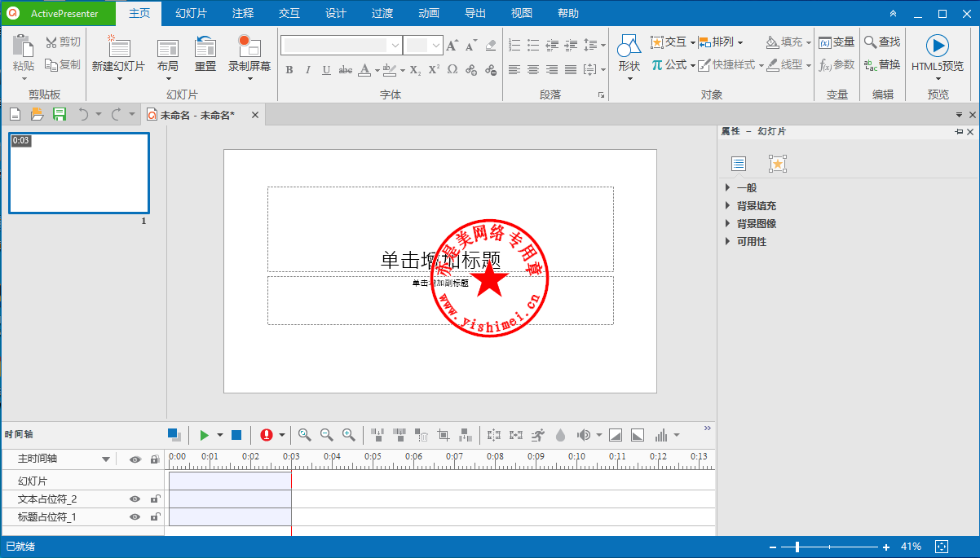
Task: Select justify paragraph alignment
Action: (571, 70)
